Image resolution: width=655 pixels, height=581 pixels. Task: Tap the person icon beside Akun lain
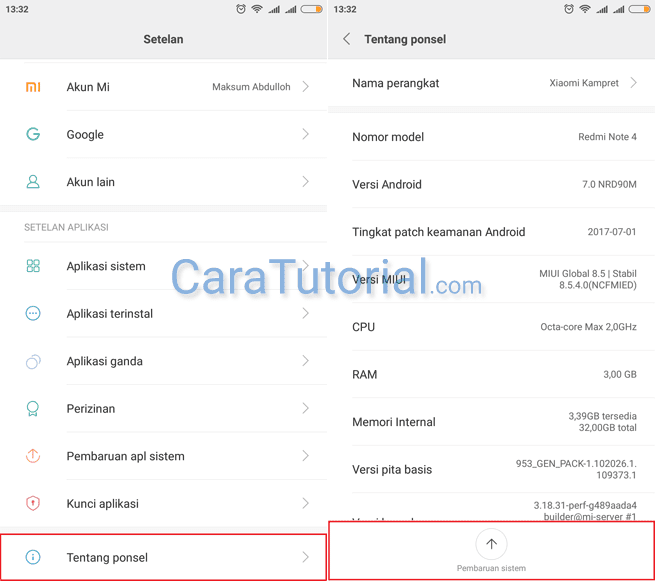(x=33, y=182)
